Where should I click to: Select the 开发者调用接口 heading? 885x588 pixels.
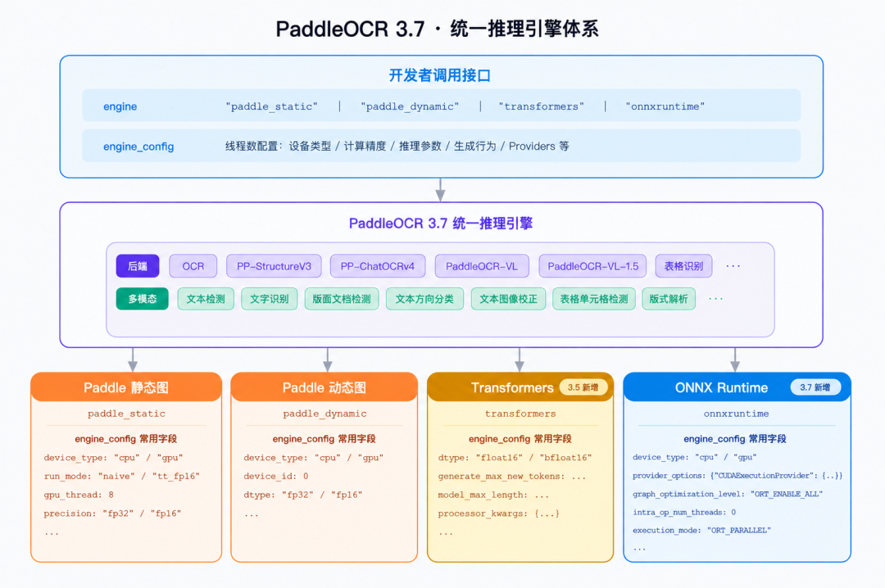[x=440, y=75]
